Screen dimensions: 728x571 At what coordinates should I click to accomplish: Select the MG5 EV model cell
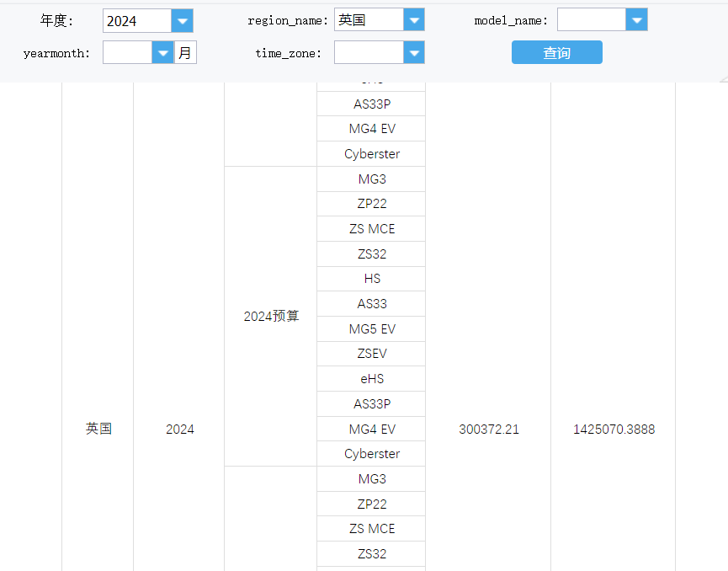click(371, 329)
